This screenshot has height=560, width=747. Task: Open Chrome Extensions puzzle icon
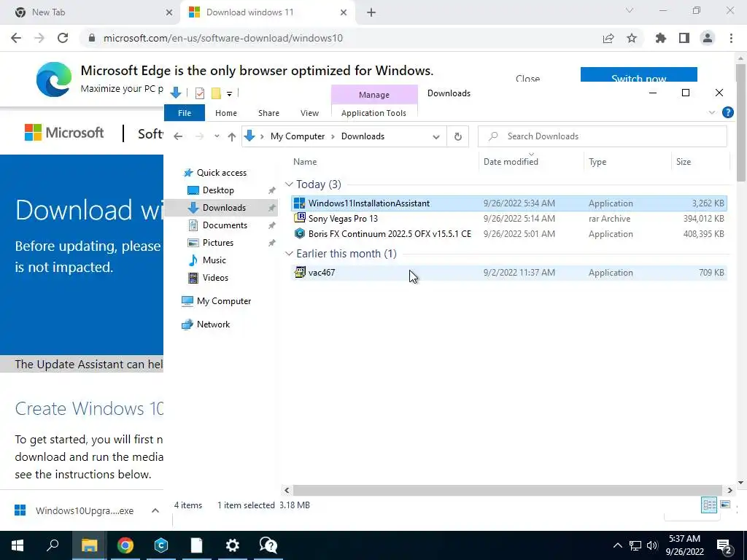660,38
